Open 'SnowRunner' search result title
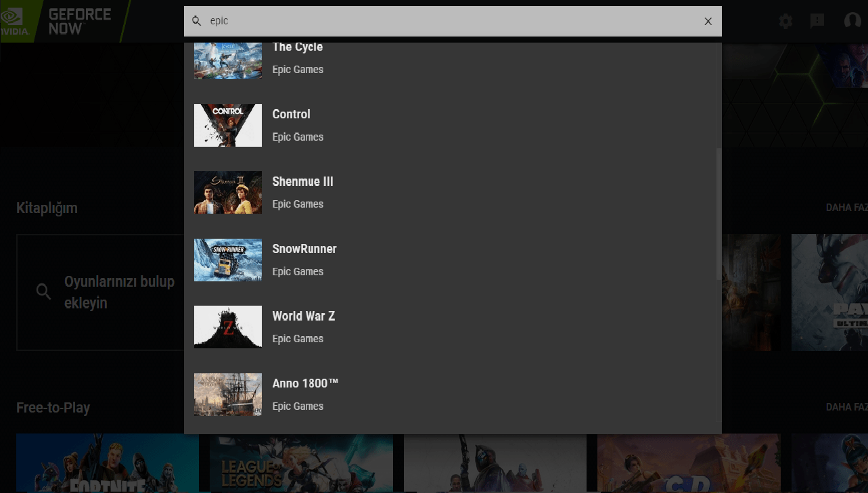 click(x=304, y=249)
